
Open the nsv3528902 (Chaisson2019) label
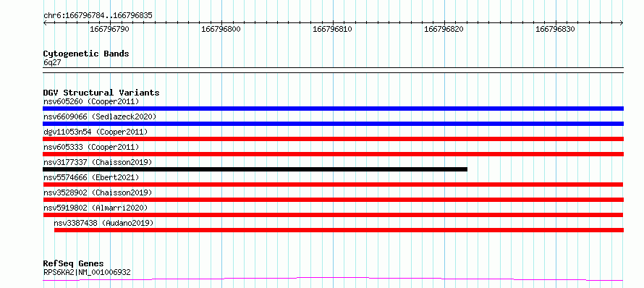coord(98,192)
